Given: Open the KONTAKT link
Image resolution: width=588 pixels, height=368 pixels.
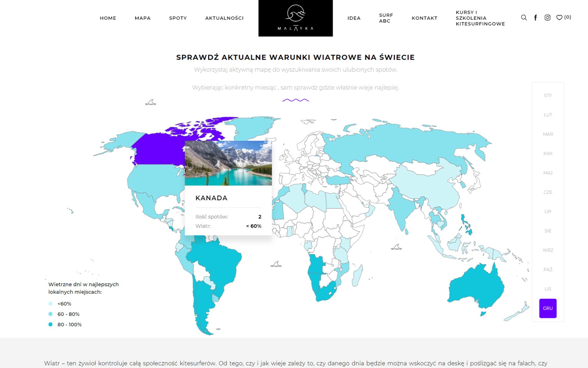Looking at the screenshot, I should (x=424, y=18).
